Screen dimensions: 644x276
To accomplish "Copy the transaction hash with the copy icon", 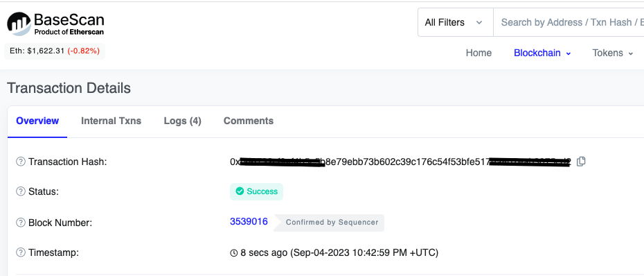I will click(581, 162).
